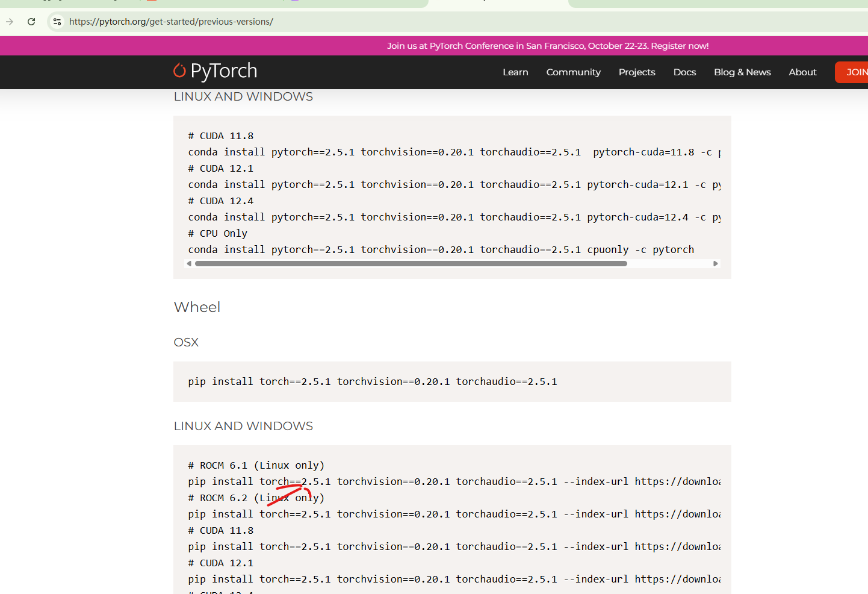The width and height of the screenshot is (868, 594).
Task: Click right arrow of conda code scrollbar
Action: pos(715,263)
